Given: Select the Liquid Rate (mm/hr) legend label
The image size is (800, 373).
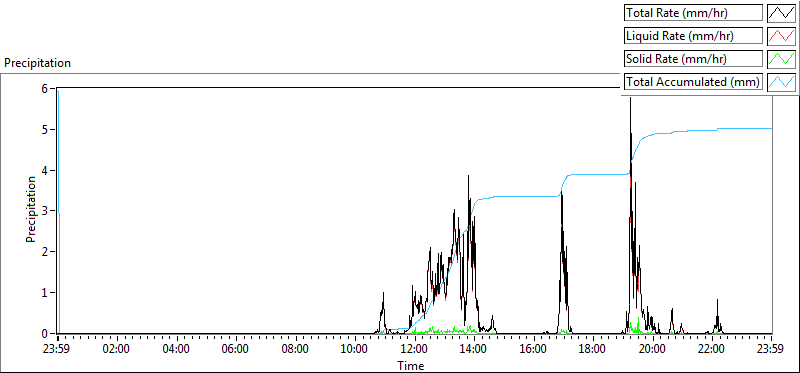Looking at the screenshot, I should (x=693, y=36).
